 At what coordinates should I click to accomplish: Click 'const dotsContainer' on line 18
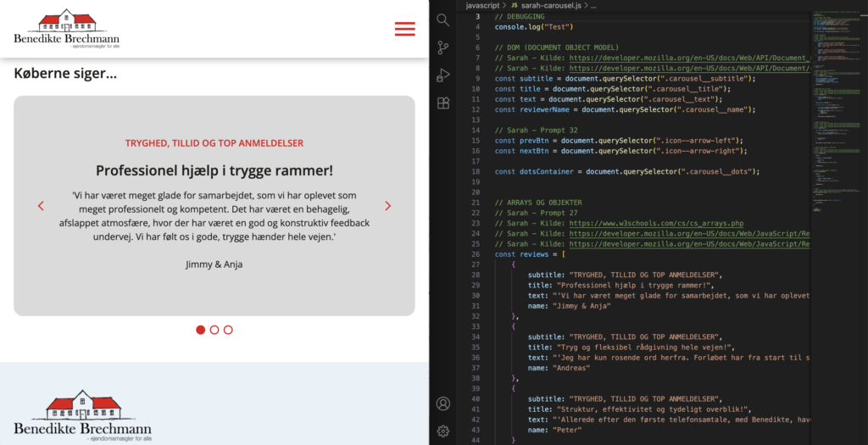534,172
